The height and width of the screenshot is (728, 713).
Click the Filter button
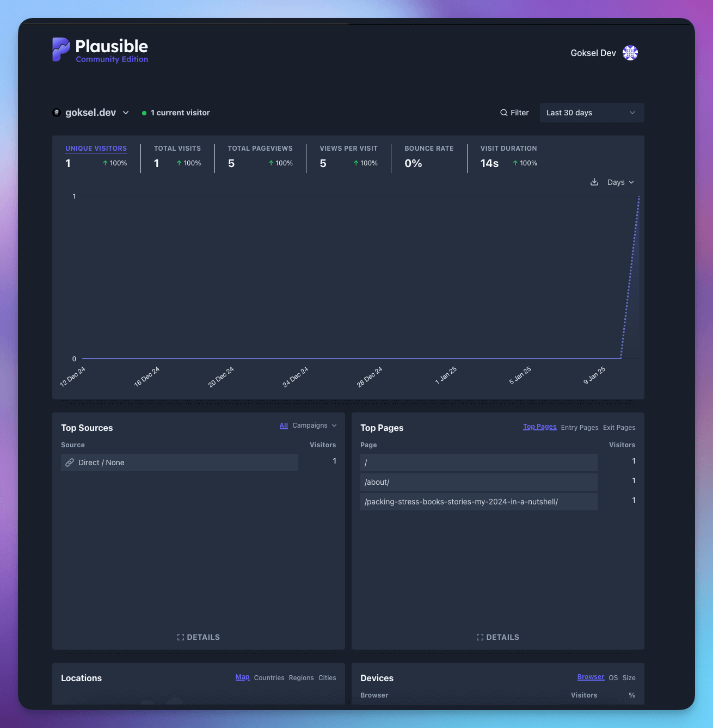[514, 113]
